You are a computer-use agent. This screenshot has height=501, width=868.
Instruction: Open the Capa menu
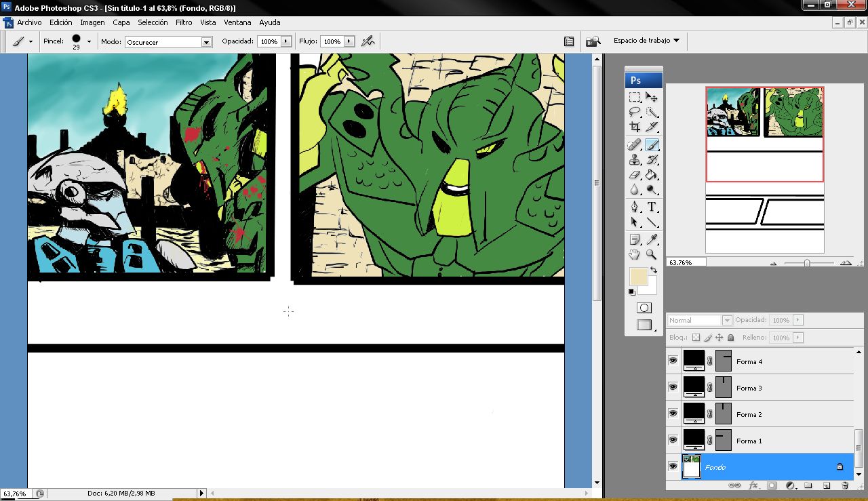coord(121,22)
